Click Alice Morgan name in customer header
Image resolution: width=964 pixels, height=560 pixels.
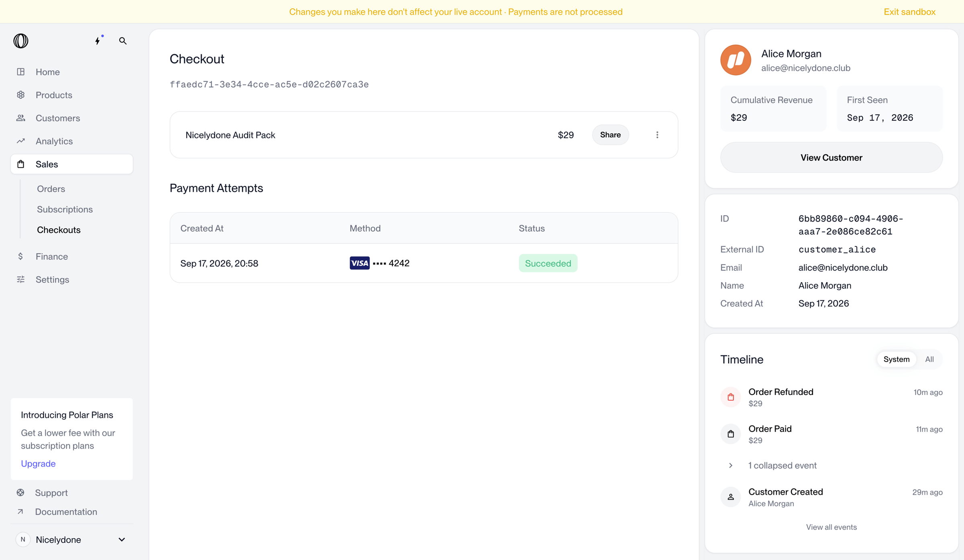pyautogui.click(x=791, y=53)
